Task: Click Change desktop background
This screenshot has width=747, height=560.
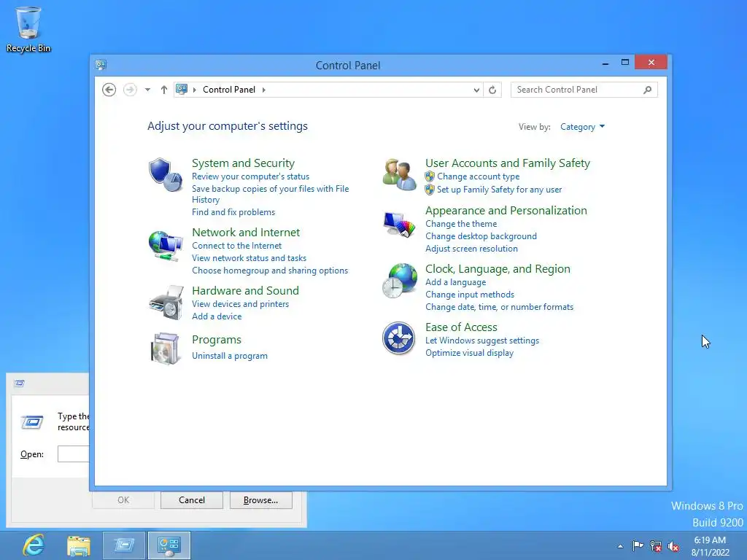Action: tap(481, 236)
